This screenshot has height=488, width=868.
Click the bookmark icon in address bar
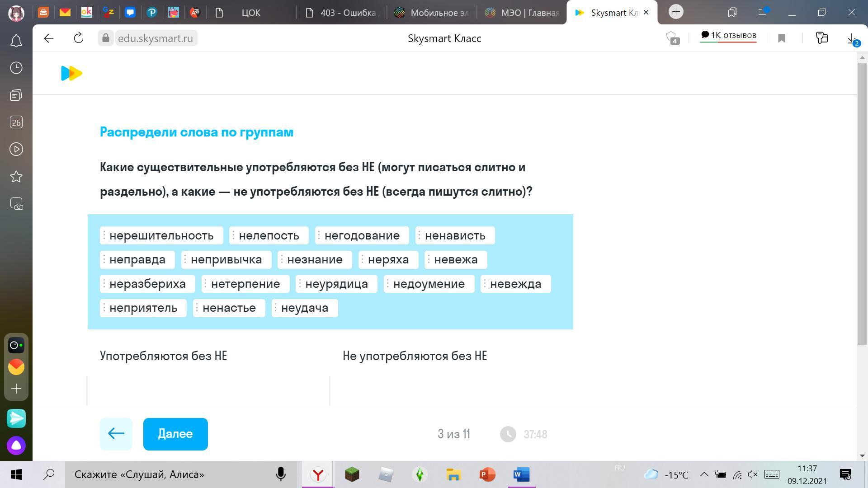(x=782, y=38)
